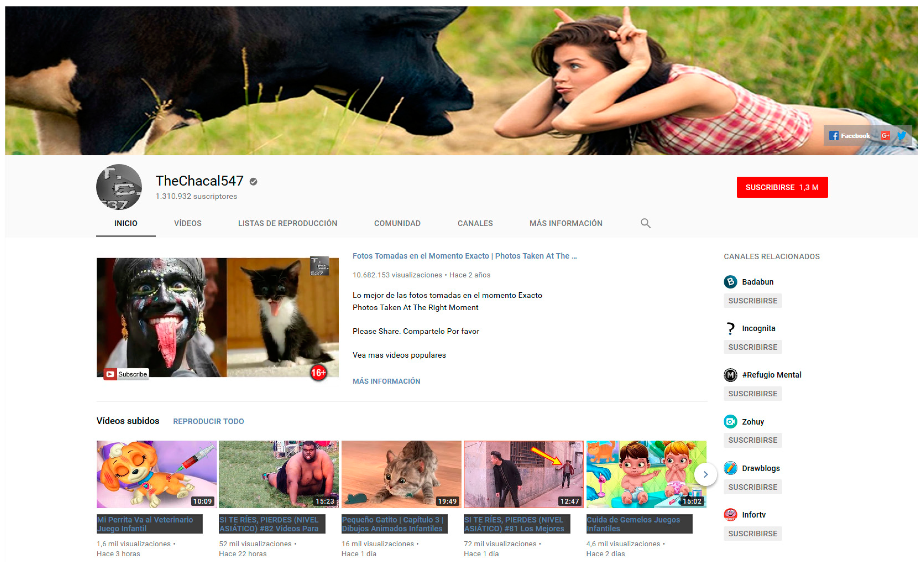The image size is (924, 562).
Task: Show next videos with carousel arrow
Action: coord(705,474)
